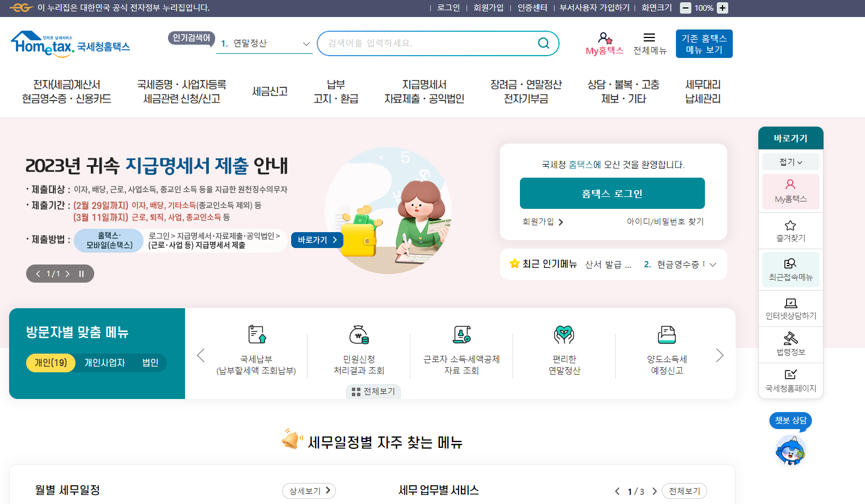Click 회원가입 link in login box
The height and width of the screenshot is (504, 865).
tap(543, 222)
